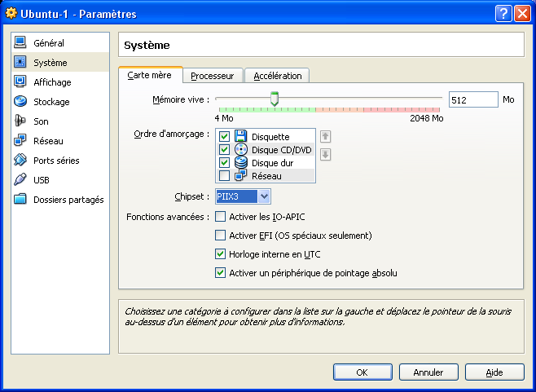Uncheck the Disque CD/DVD boot checkbox

[x=224, y=149]
